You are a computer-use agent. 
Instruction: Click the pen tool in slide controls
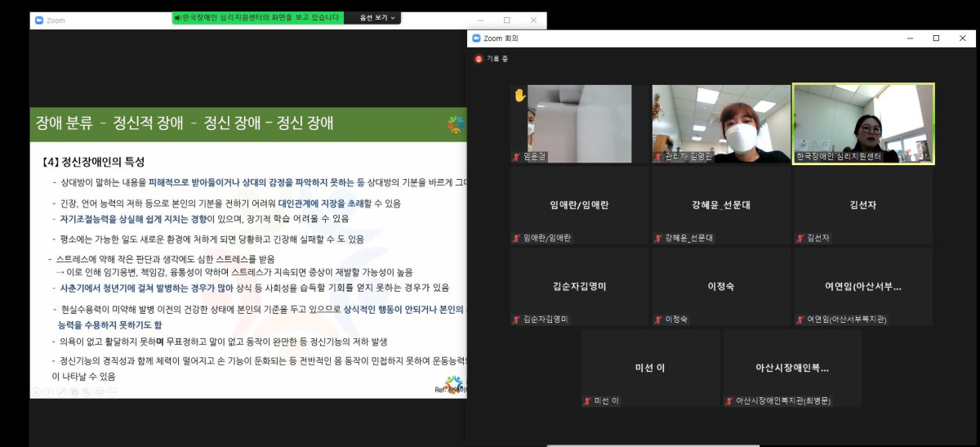tap(61, 392)
